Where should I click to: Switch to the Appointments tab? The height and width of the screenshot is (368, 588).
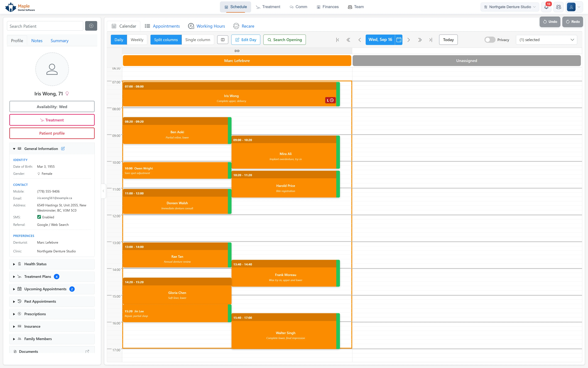pos(162,26)
